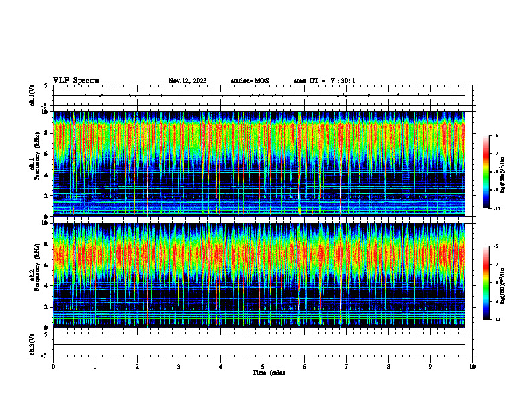Click inside the ch.1 spectrogram panel
This screenshot has height=411, width=532.
259,164
